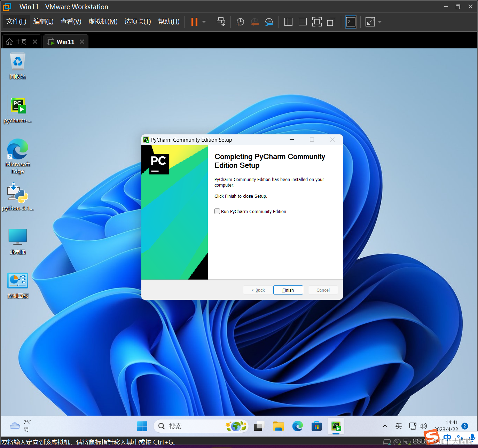Open File Explorer from the taskbar
This screenshot has height=448, width=478.
tap(279, 426)
